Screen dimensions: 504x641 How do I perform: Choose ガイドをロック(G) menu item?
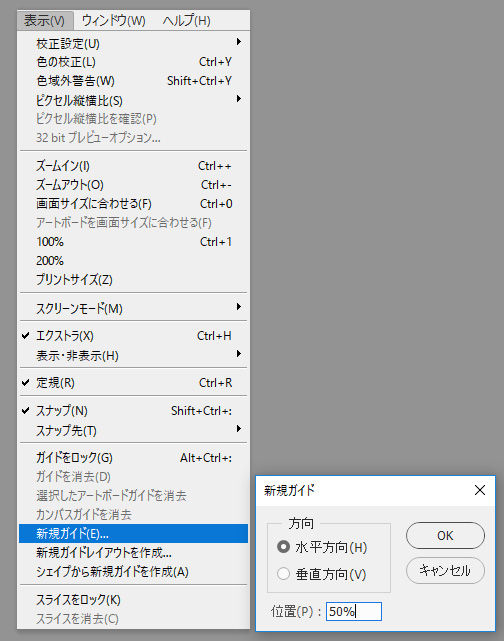click(133, 458)
